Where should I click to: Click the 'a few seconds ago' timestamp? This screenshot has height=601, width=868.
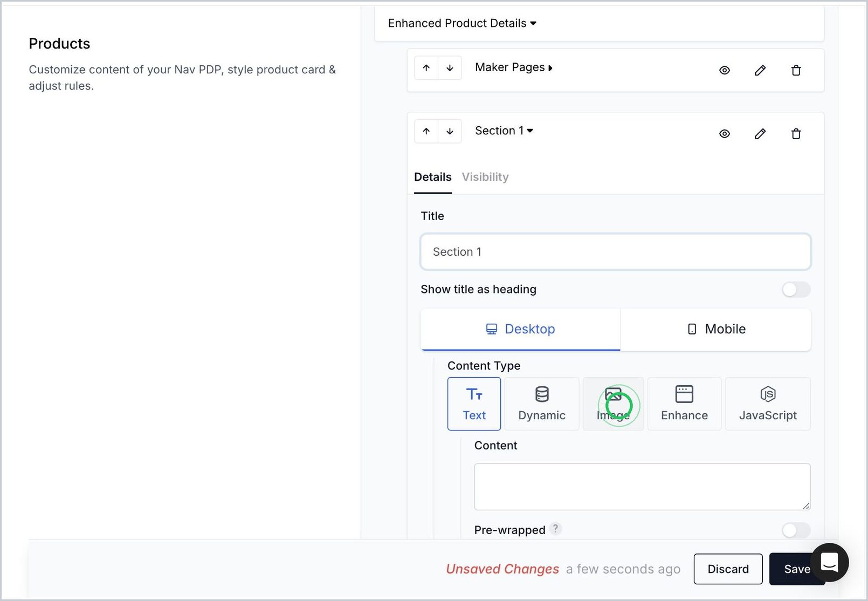[623, 569]
